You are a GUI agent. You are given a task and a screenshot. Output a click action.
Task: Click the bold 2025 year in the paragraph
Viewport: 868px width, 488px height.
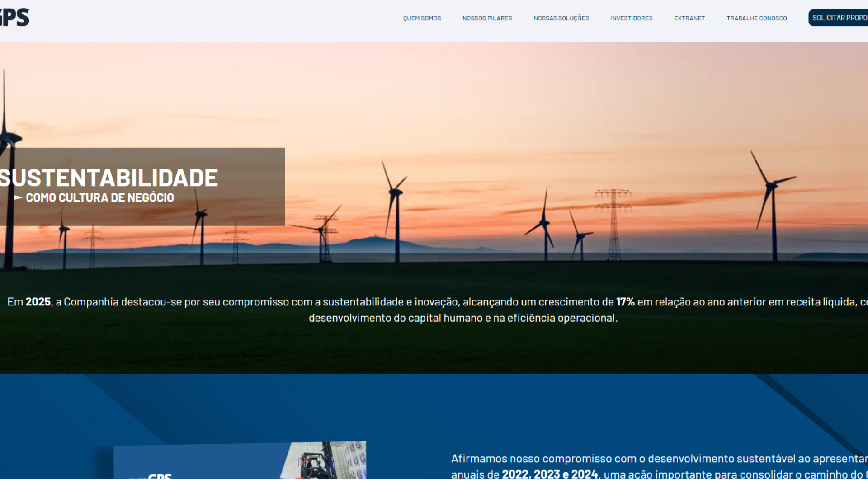(x=38, y=302)
